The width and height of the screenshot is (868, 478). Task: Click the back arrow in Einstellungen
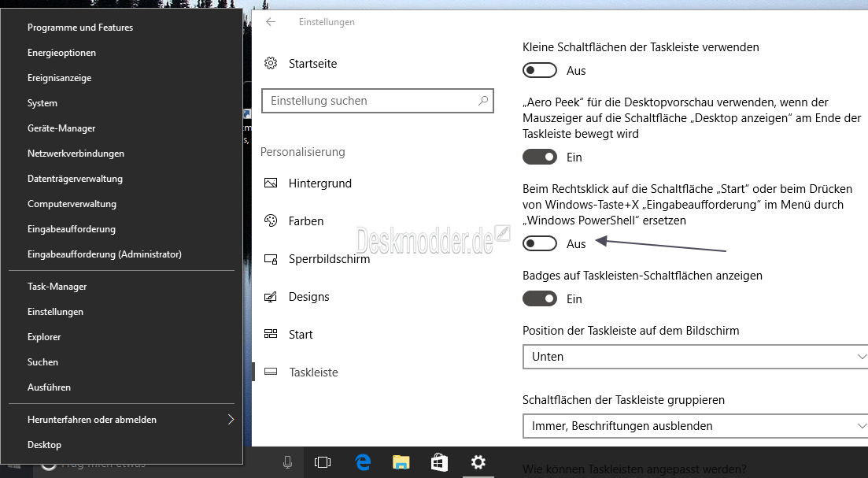(x=271, y=22)
